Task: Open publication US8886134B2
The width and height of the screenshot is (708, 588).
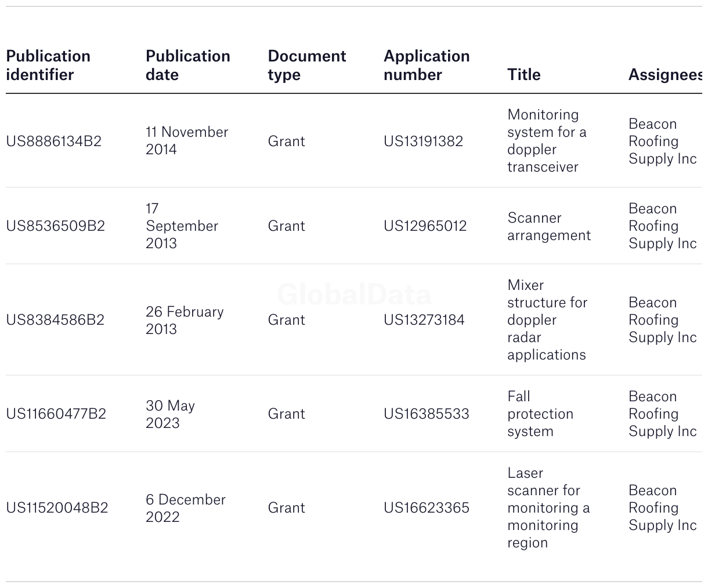Action: pos(53,141)
